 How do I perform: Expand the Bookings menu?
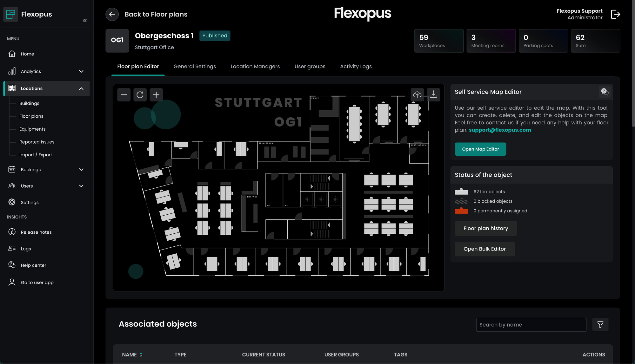81,170
